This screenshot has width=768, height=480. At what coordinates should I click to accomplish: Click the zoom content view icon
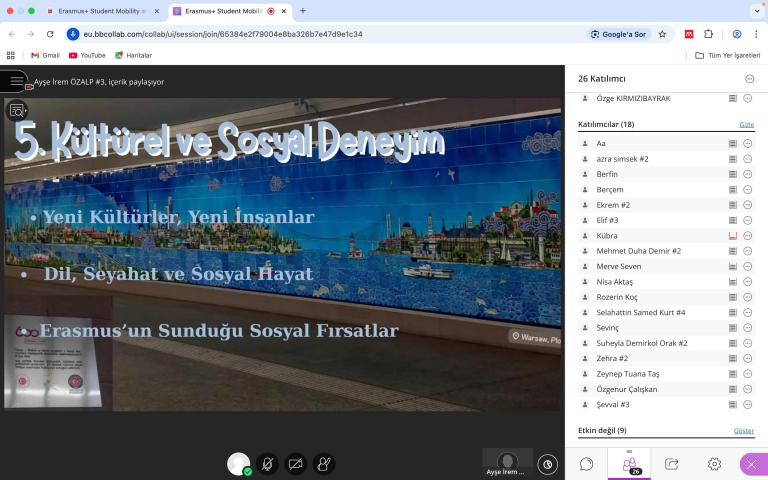tap(17, 111)
